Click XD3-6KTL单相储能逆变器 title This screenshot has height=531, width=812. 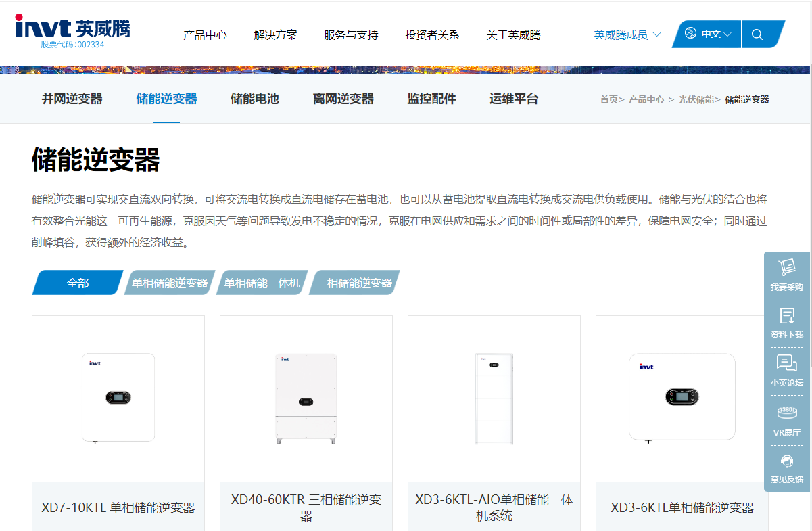682,507
